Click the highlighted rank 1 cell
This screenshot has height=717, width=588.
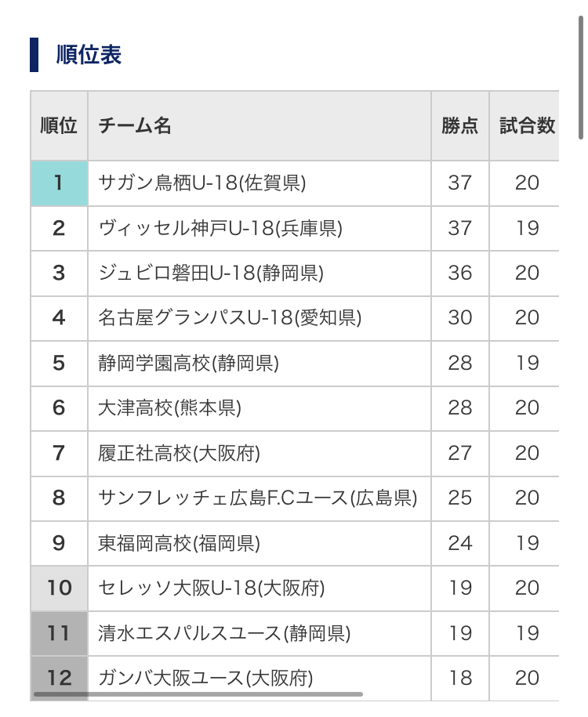[x=59, y=183]
